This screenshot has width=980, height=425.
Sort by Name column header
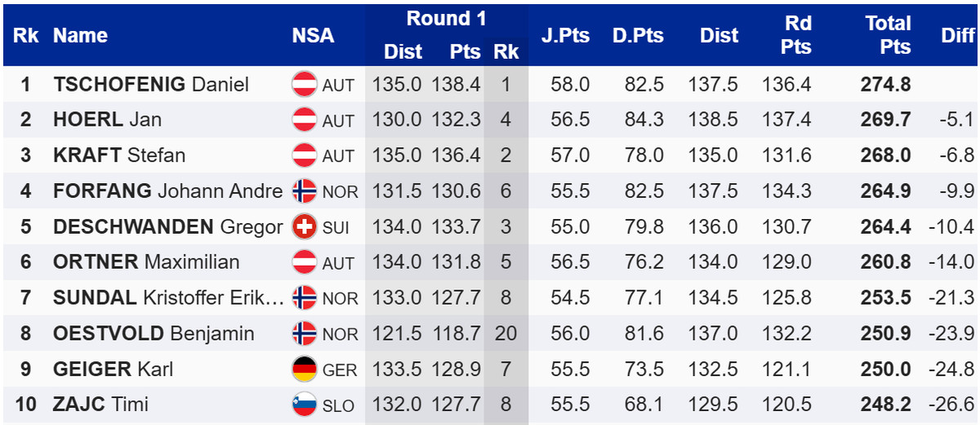(x=80, y=35)
